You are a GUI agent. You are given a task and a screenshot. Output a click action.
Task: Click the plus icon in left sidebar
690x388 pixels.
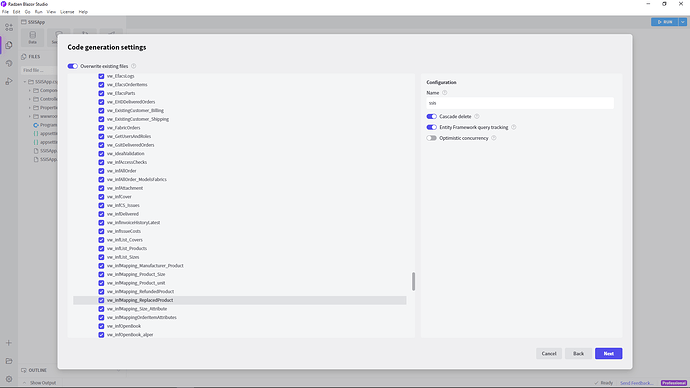[x=9, y=343]
